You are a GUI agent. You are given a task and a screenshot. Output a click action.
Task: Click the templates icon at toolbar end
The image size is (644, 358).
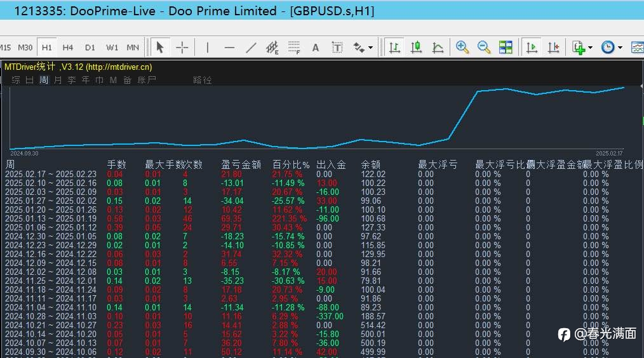click(638, 48)
